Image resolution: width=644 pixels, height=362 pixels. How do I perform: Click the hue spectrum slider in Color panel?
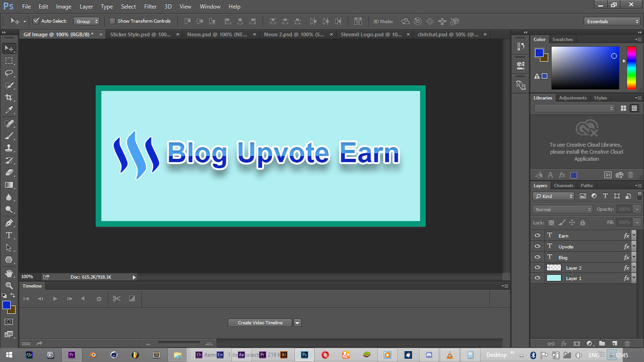pyautogui.click(x=631, y=68)
